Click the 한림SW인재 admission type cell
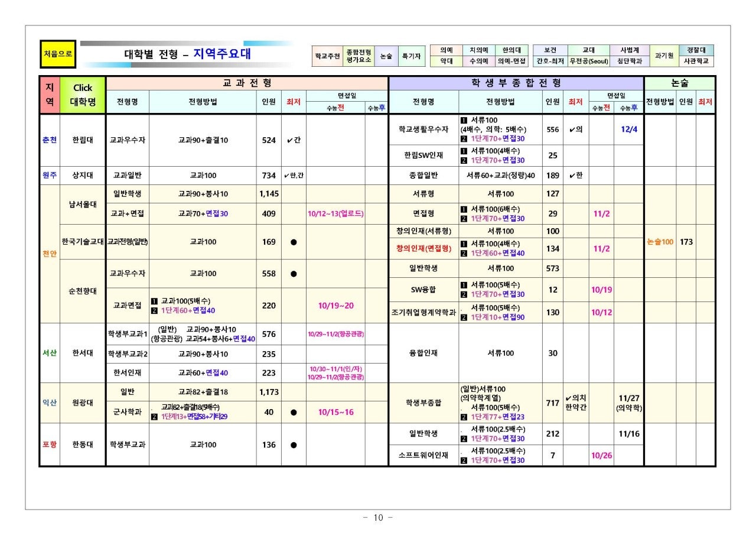The width and height of the screenshot is (756, 535). (423, 155)
